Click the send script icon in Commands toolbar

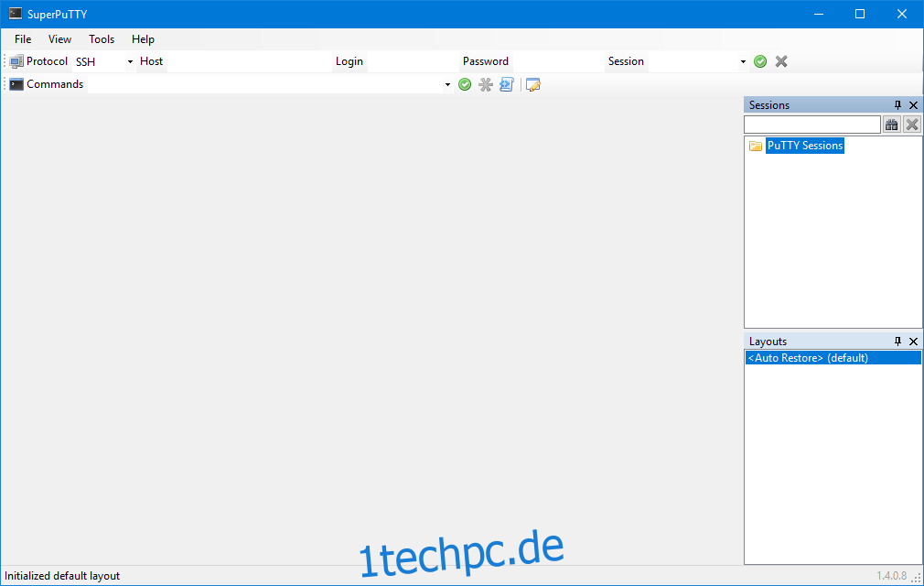[507, 85]
